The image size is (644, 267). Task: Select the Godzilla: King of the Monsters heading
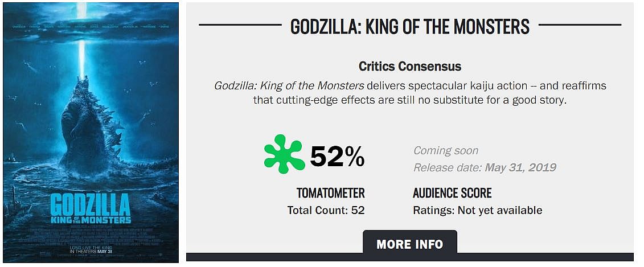click(x=409, y=26)
